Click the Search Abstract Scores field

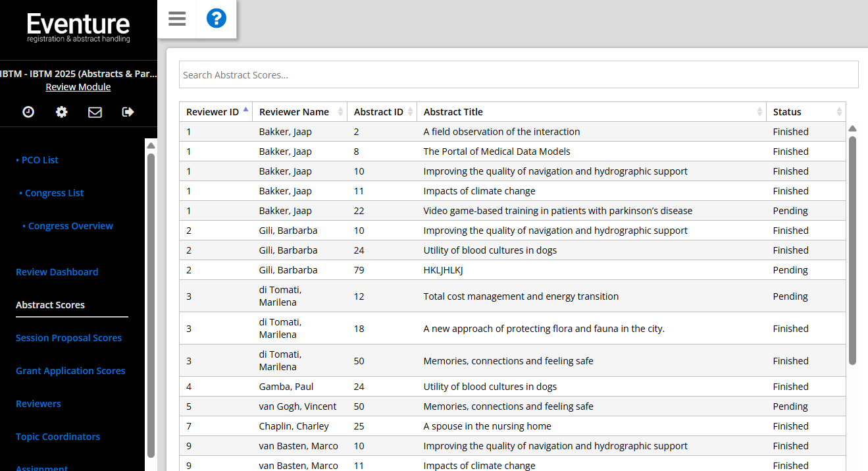pos(519,75)
